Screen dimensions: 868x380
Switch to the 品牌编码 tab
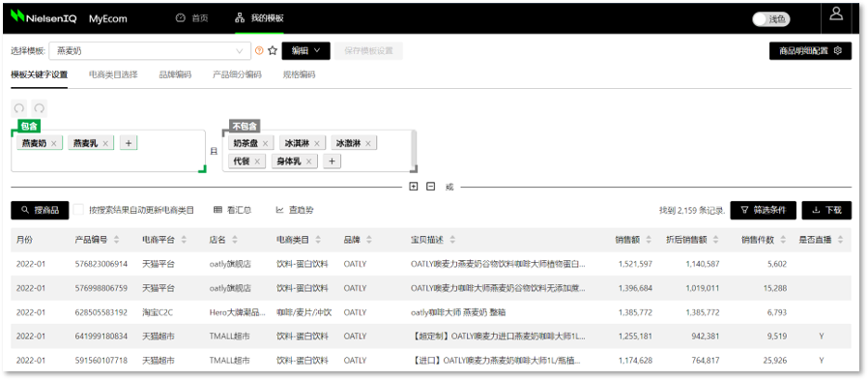[x=175, y=74]
